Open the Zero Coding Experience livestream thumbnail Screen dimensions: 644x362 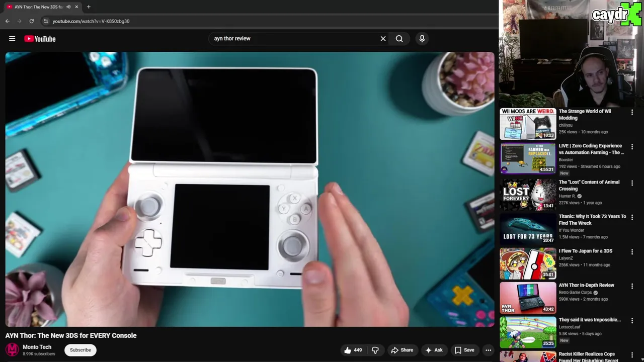(528, 158)
